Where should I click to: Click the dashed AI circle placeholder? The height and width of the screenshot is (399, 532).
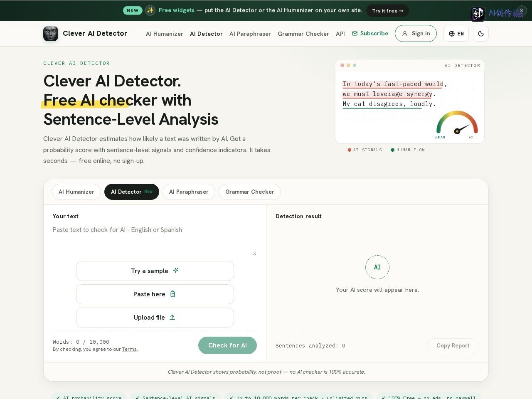tap(377, 267)
